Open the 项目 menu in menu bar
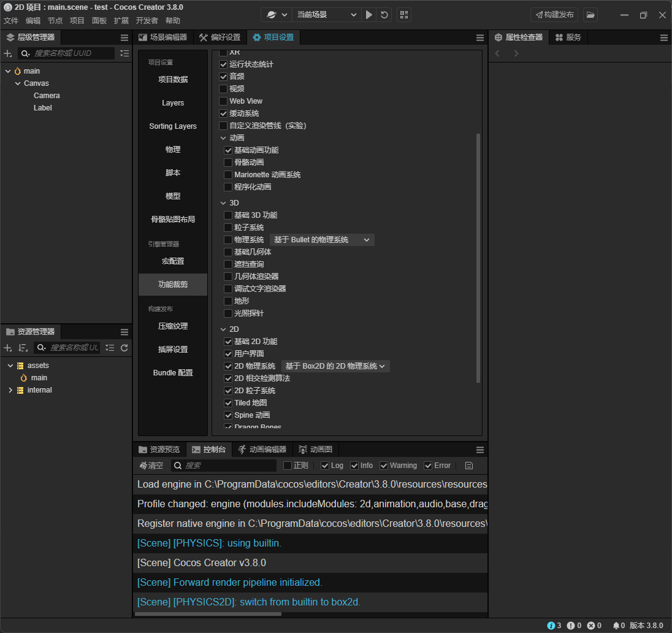 77,20
